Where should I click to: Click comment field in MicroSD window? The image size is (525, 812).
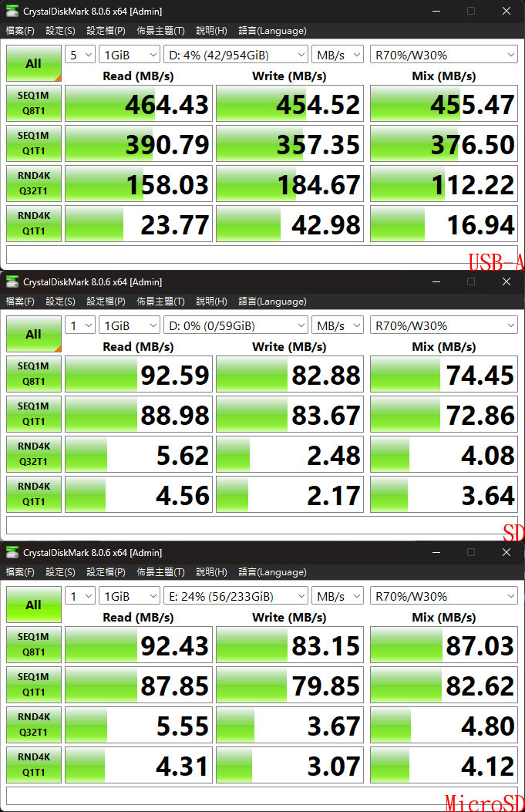point(262,796)
